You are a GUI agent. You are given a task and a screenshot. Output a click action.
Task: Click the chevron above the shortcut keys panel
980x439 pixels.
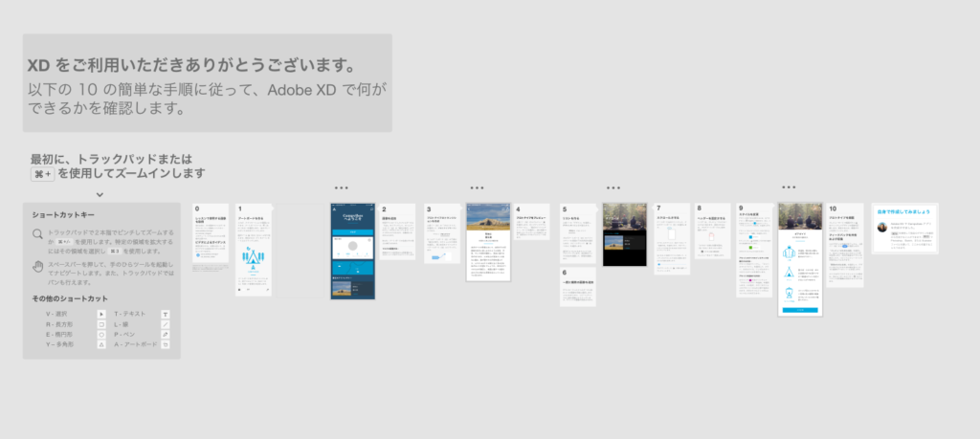(x=100, y=195)
